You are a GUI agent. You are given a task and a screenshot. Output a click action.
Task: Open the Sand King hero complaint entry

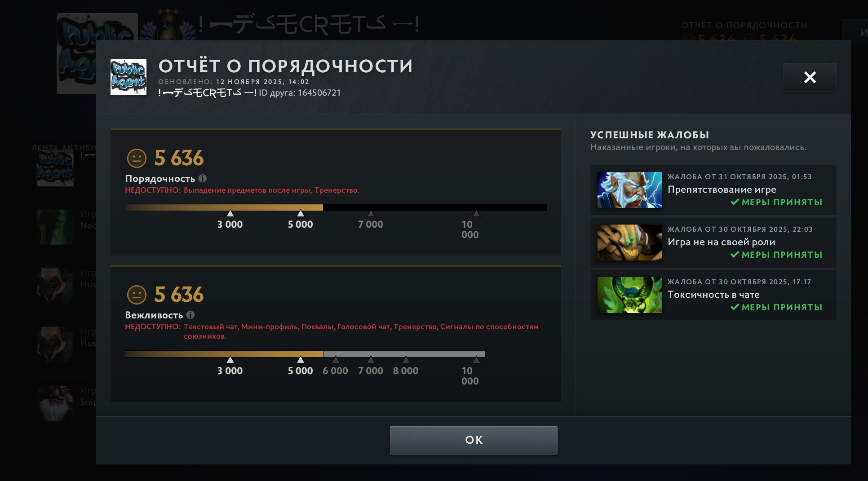(713, 243)
